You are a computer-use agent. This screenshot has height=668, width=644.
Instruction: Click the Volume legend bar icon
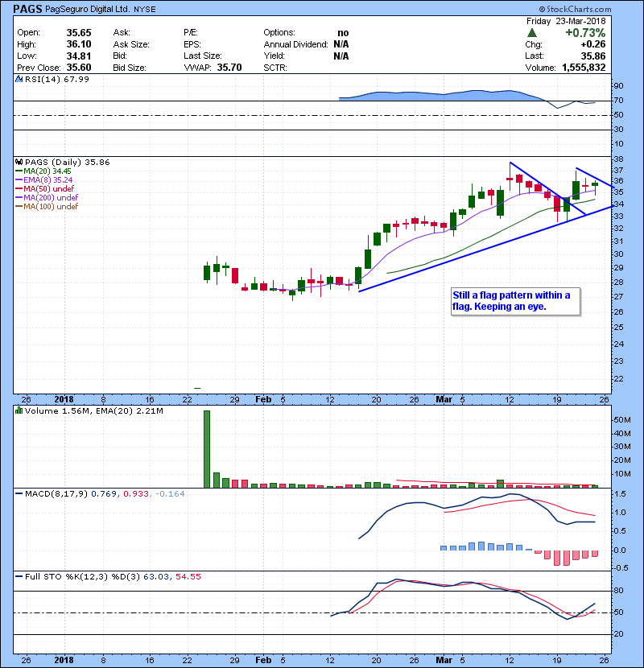[19, 411]
